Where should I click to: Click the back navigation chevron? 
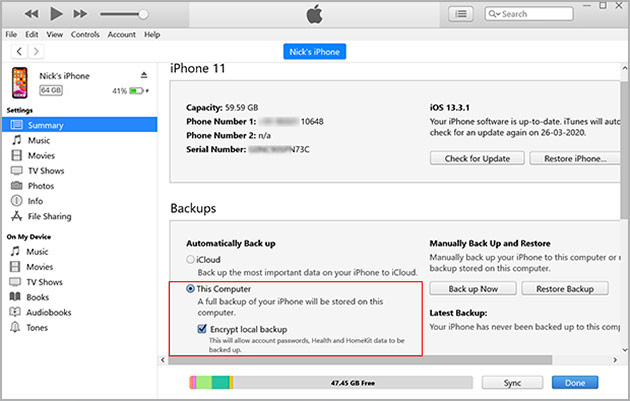pyautogui.click(x=18, y=50)
